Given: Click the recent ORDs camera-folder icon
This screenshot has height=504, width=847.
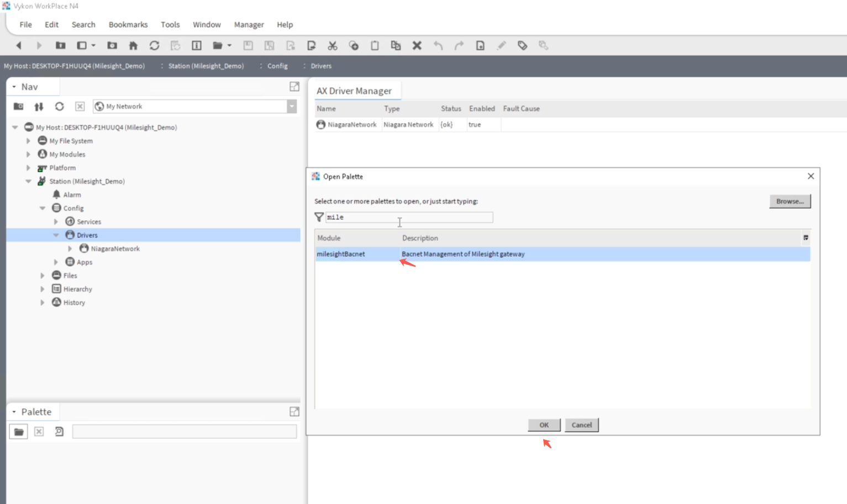Looking at the screenshot, I should point(112,46).
